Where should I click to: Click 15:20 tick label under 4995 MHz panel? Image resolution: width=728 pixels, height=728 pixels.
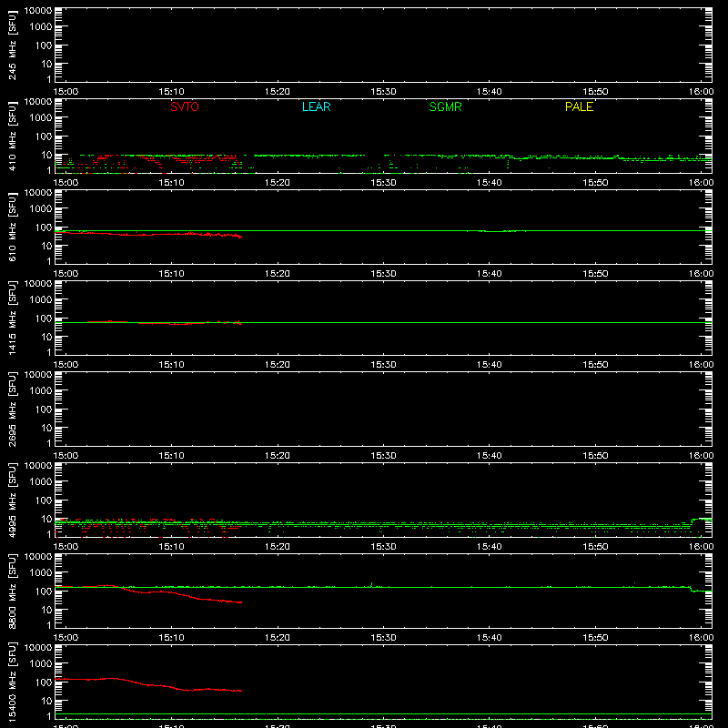(x=278, y=547)
